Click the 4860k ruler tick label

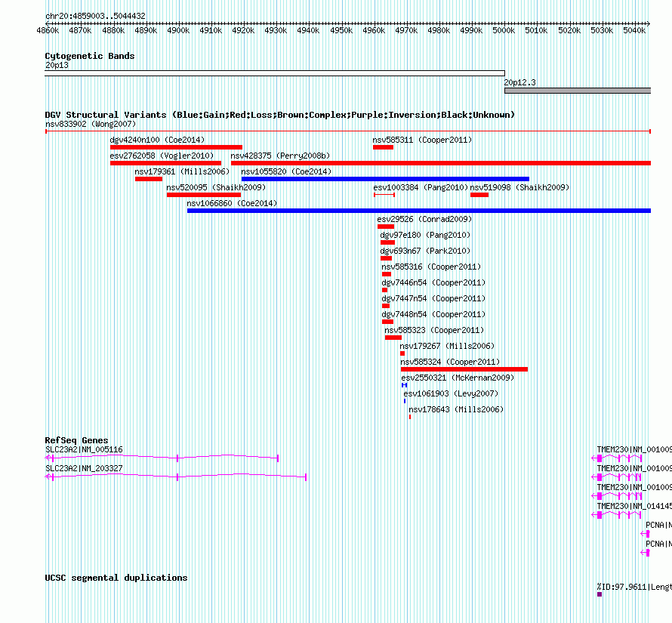pyautogui.click(x=48, y=30)
